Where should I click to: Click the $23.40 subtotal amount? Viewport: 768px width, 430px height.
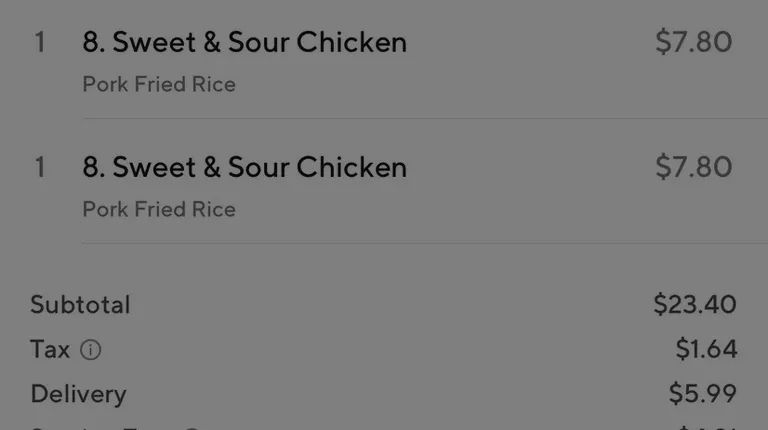tap(695, 305)
